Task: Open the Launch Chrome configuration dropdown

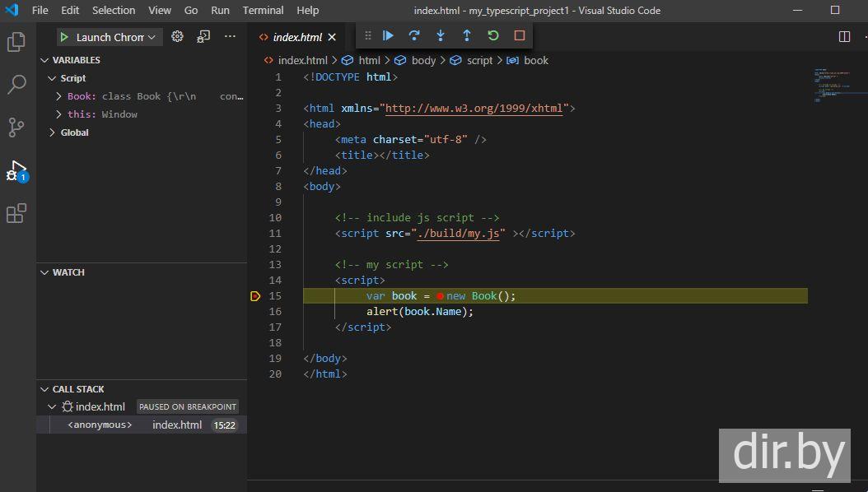Action: tap(110, 37)
